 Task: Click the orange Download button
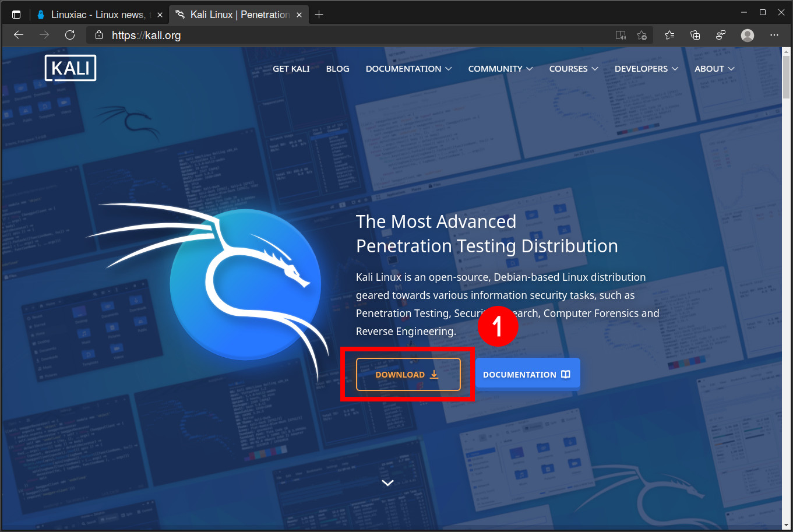tap(408, 374)
